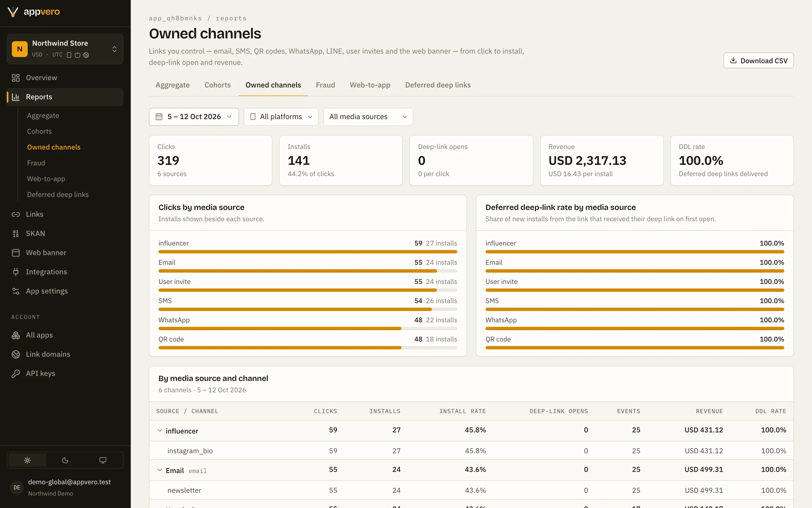
Task: Open API keys via key icon
Action: [x=16, y=373]
